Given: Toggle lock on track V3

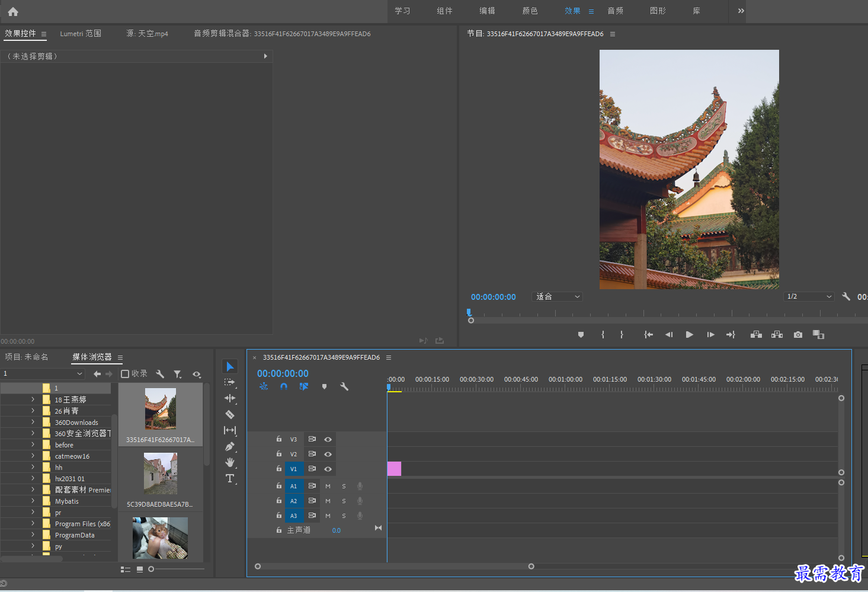Looking at the screenshot, I should click(x=278, y=439).
